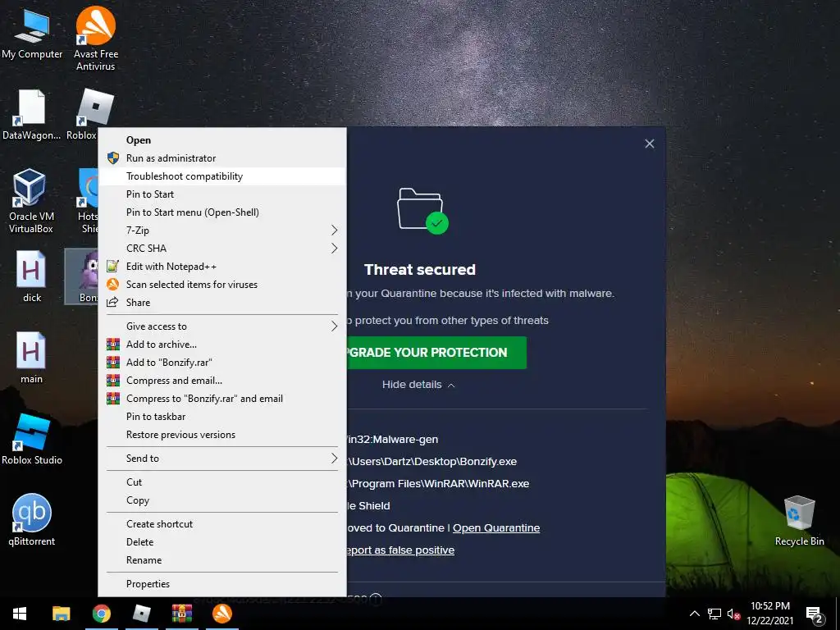Select Oracle VM VirtualBox desktop icon
The image size is (840, 630).
coord(31,201)
